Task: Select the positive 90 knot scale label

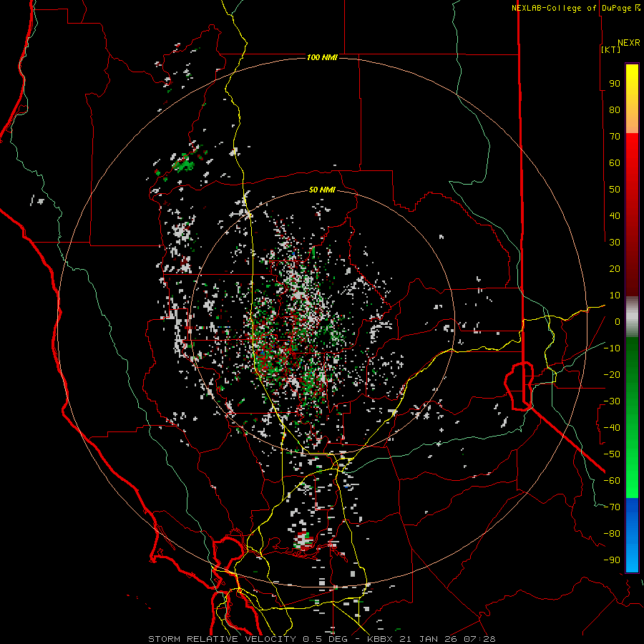Action: click(615, 84)
